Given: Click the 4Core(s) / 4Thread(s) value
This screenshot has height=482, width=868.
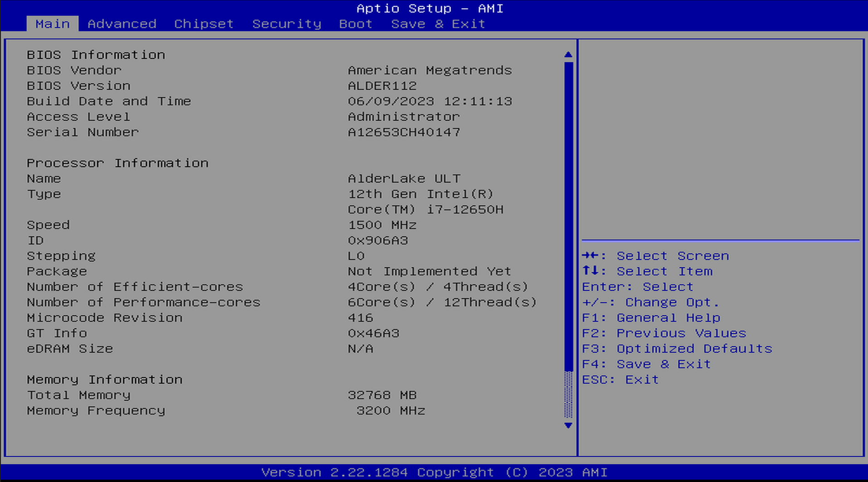Looking at the screenshot, I should point(438,287).
